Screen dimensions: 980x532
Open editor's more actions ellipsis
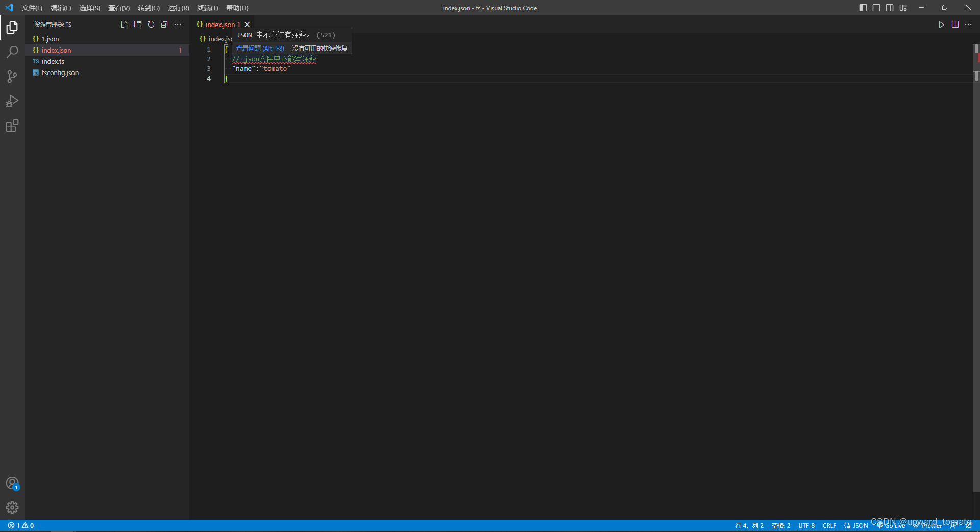point(968,25)
